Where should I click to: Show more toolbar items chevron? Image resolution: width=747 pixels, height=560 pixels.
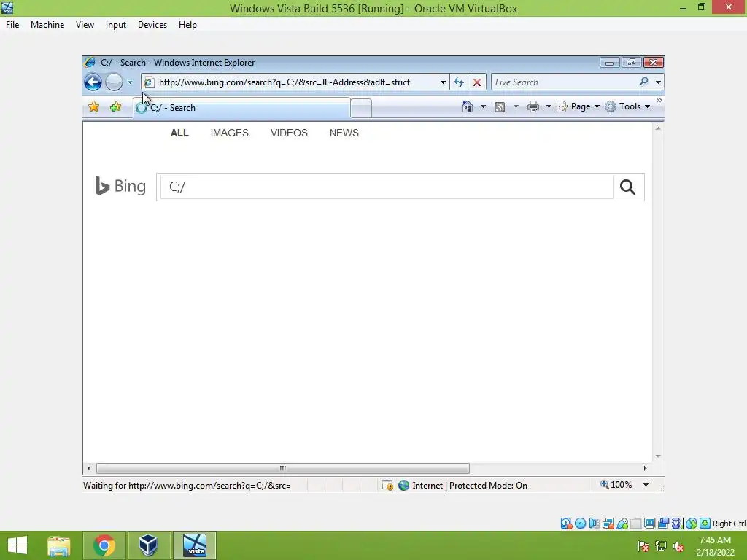click(x=659, y=101)
